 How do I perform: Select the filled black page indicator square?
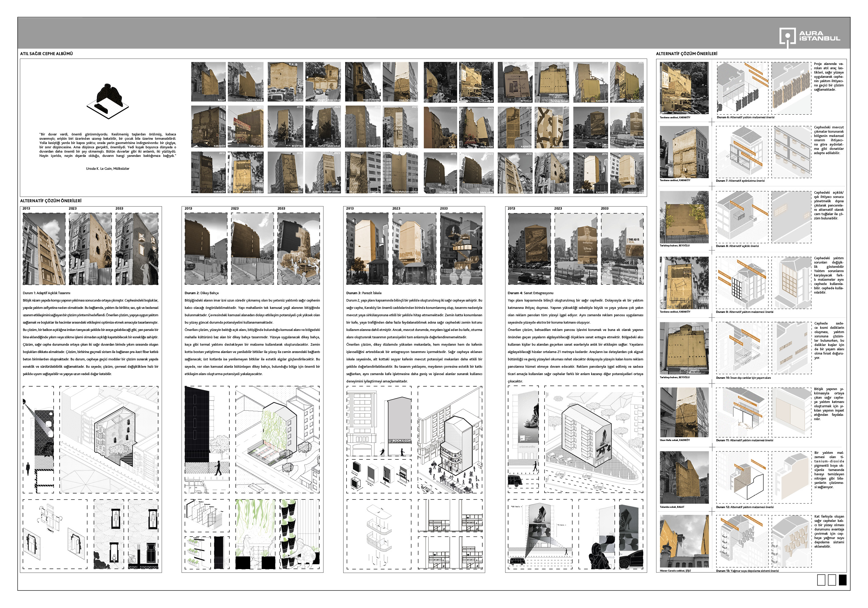(x=842, y=580)
